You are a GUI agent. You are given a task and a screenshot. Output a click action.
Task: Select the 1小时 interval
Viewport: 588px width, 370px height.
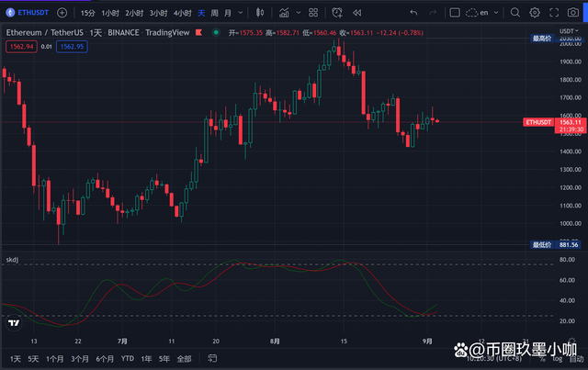point(110,13)
